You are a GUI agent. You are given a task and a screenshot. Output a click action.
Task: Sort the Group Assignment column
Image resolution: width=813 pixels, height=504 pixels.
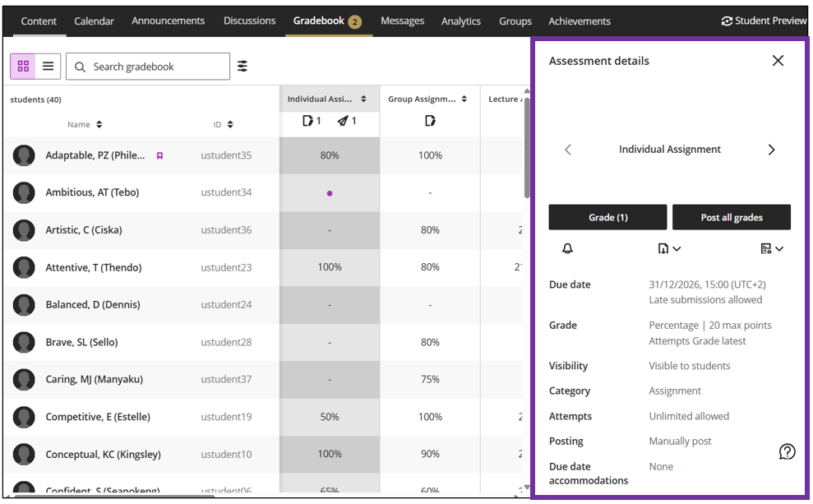tap(464, 99)
